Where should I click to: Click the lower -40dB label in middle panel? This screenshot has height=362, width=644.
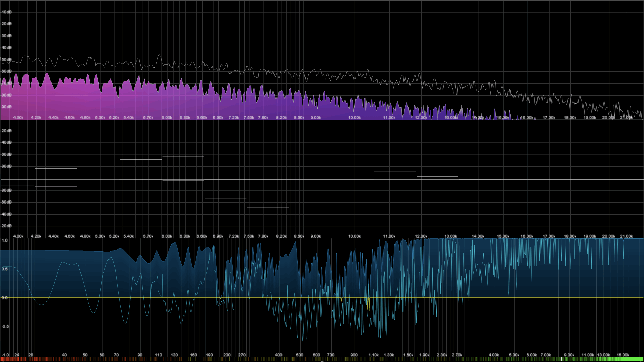click(6, 214)
